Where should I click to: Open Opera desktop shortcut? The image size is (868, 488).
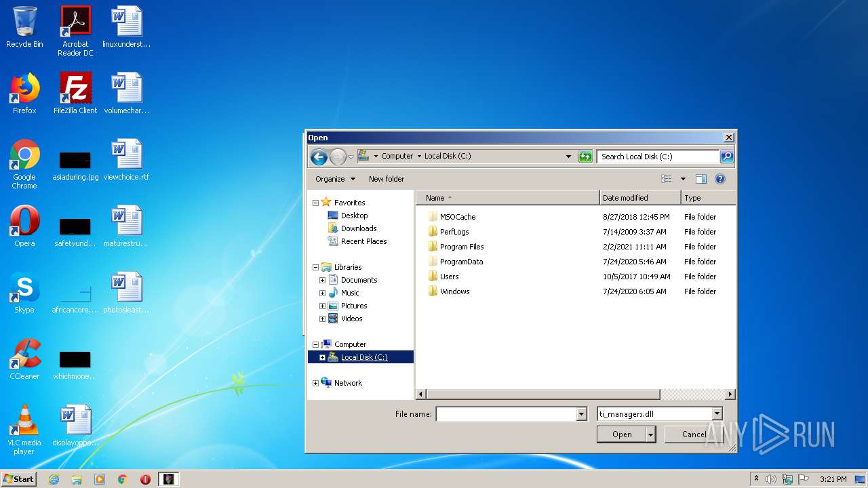[24, 226]
